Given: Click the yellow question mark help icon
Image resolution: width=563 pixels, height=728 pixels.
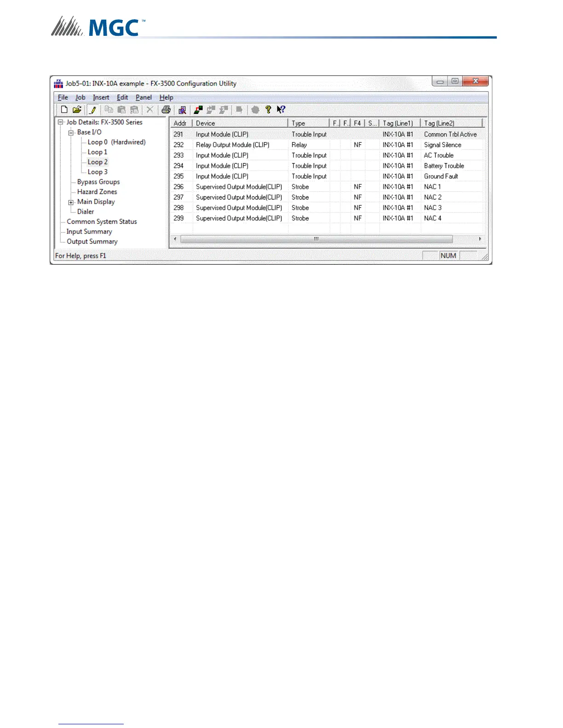Looking at the screenshot, I should (x=268, y=109).
